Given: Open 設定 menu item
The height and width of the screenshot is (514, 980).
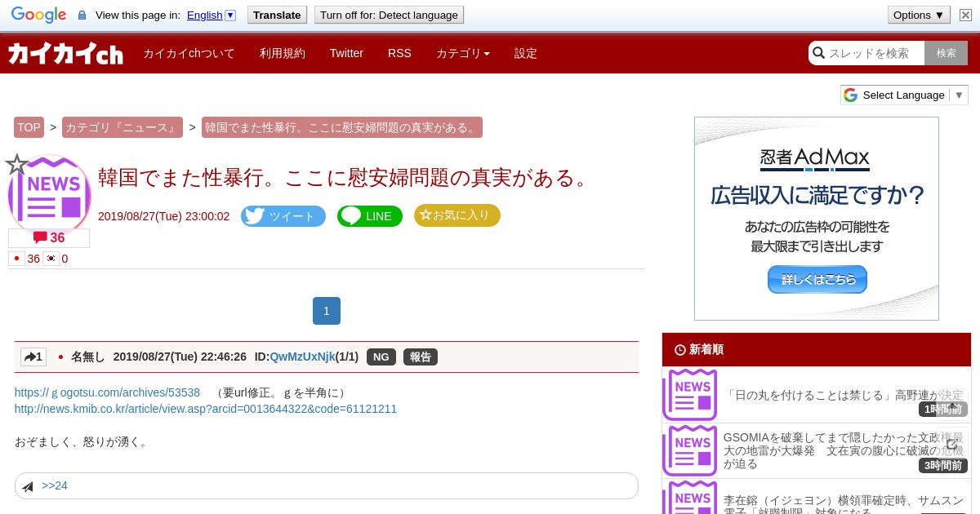Looking at the screenshot, I should [x=526, y=53].
